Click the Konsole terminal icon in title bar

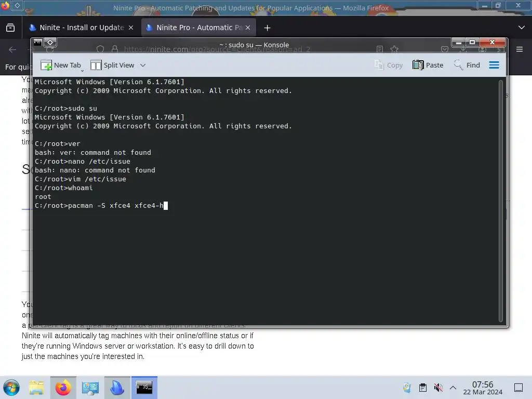(x=37, y=43)
